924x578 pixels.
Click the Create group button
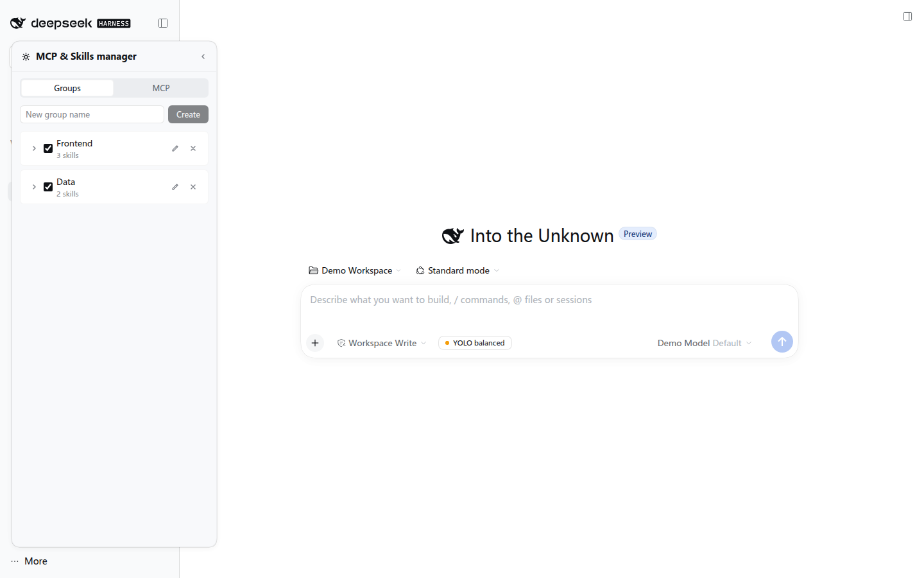[188, 114]
